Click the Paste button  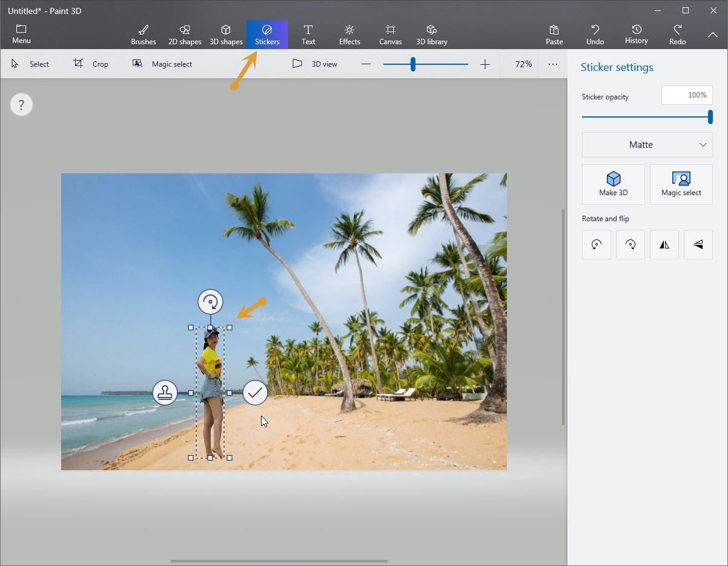[554, 35]
